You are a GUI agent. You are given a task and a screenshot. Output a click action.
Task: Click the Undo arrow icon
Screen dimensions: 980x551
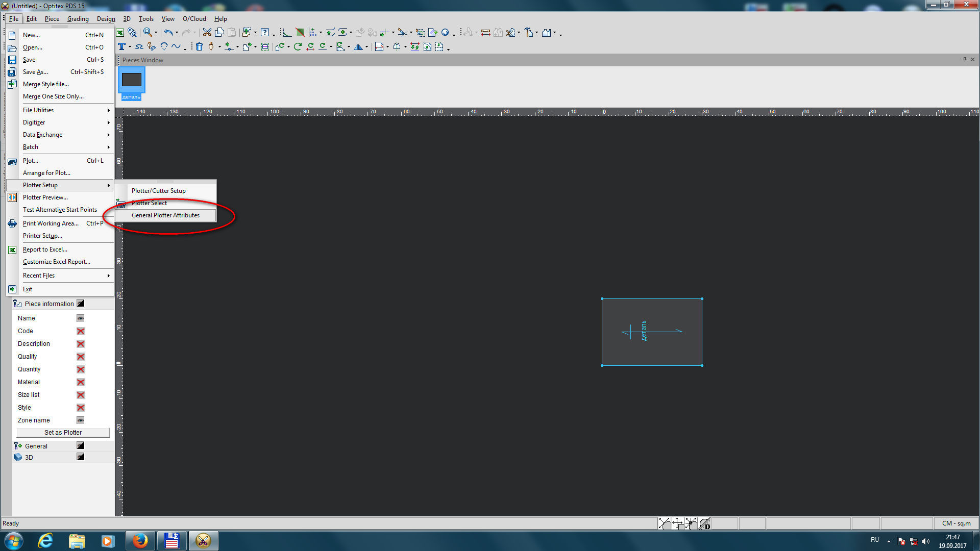[168, 33]
